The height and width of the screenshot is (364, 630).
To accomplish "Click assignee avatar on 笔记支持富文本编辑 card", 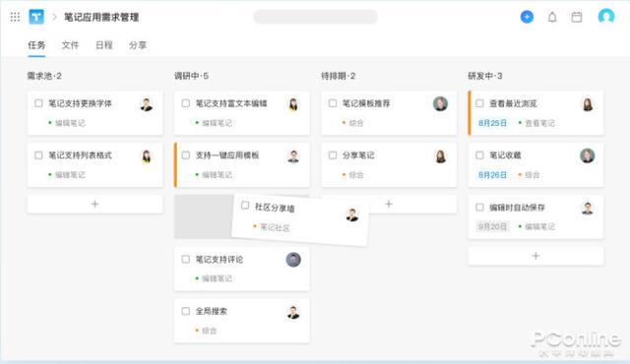I will click(x=293, y=104).
